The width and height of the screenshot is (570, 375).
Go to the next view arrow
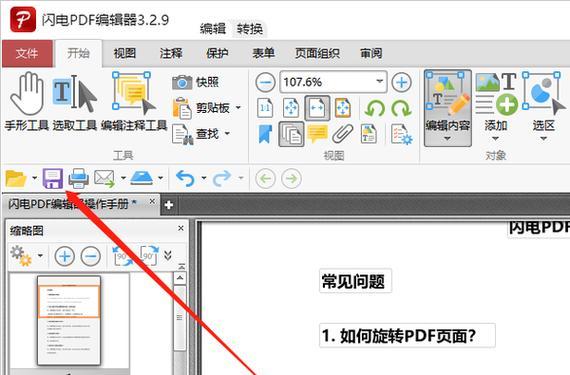(291, 178)
